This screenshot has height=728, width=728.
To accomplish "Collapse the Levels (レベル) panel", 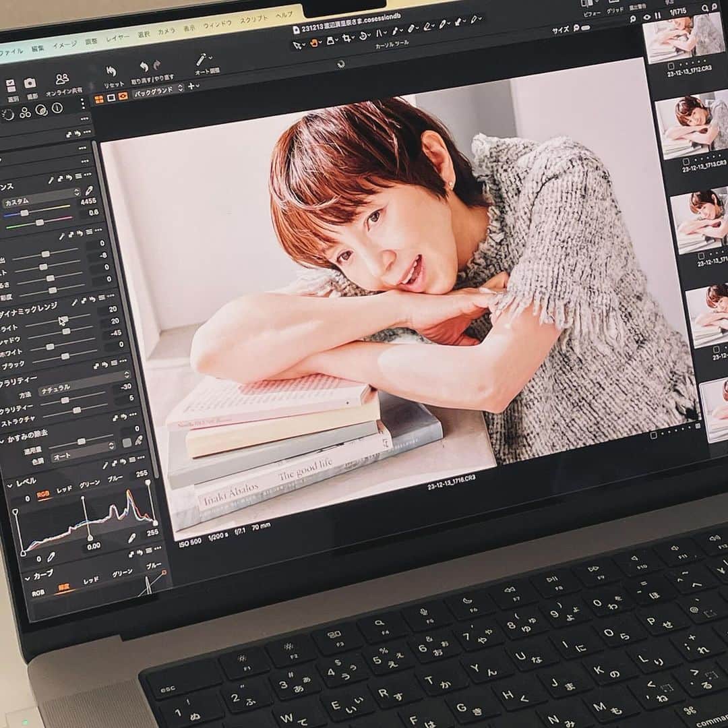I will (x=9, y=485).
